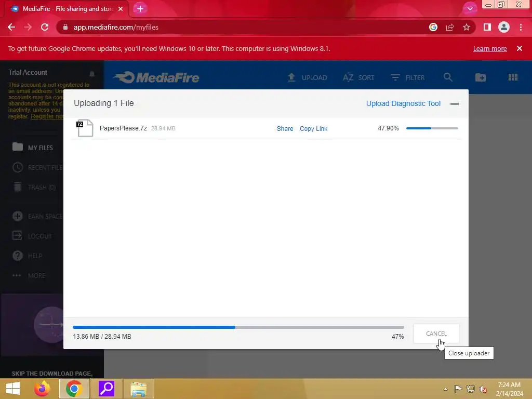Click the Action Center flag icon
The width and height of the screenshot is (532, 399).
click(x=458, y=389)
